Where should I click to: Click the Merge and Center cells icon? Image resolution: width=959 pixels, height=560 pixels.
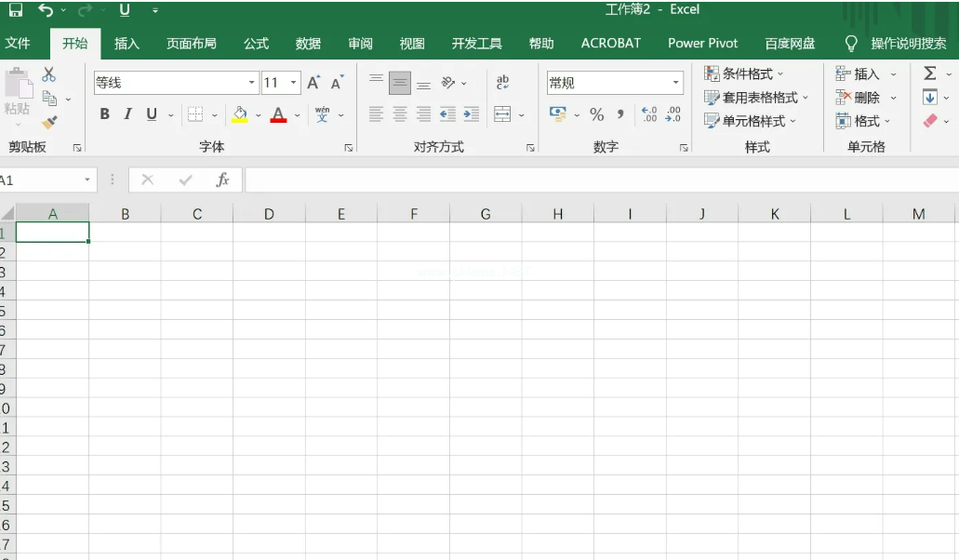pyautogui.click(x=502, y=114)
